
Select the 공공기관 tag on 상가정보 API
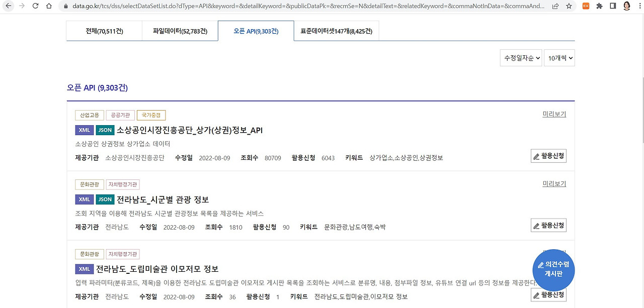pos(120,115)
